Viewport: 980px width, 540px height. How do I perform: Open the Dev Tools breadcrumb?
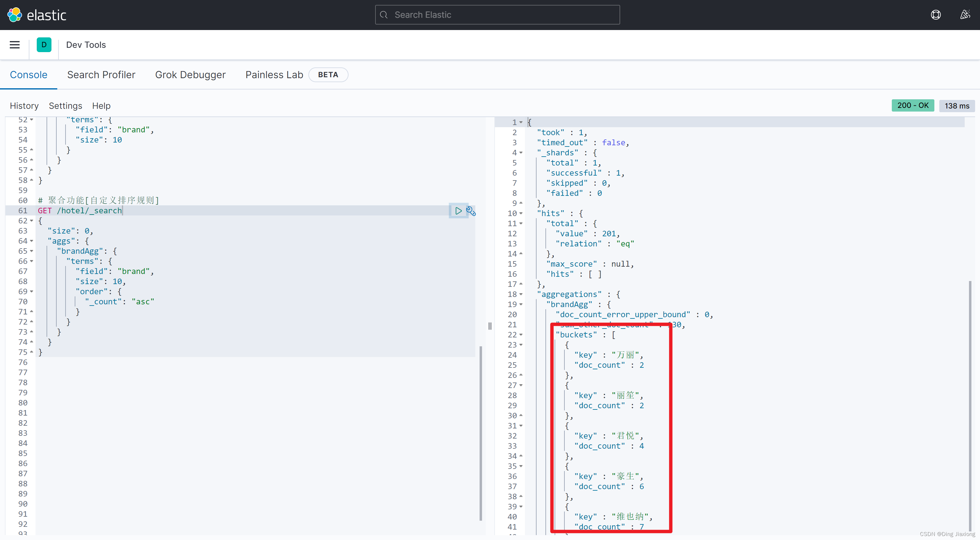[x=86, y=45]
